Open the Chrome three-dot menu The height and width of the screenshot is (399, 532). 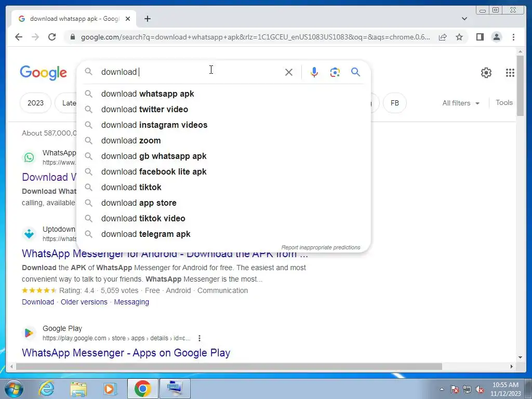(x=513, y=37)
